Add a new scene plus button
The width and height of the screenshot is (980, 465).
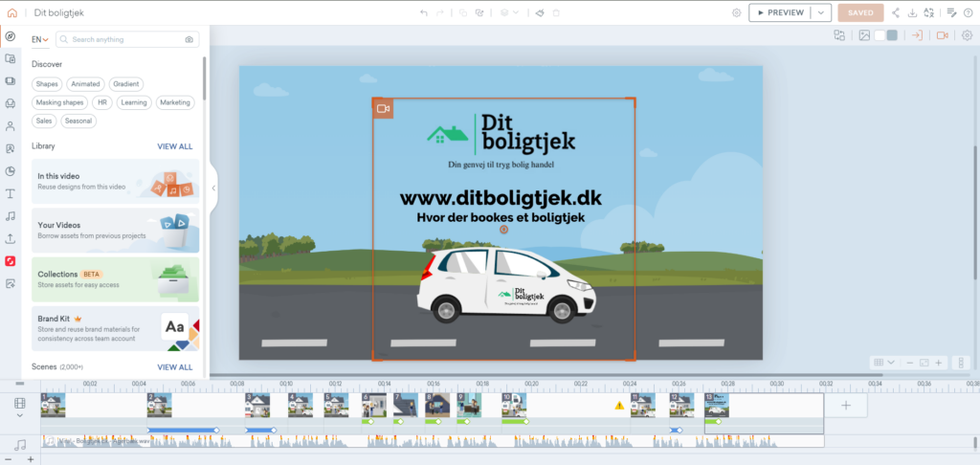(846, 405)
